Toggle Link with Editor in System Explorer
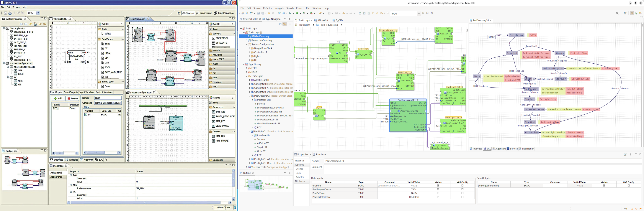This screenshot has width=644, height=211. [x=285, y=24]
